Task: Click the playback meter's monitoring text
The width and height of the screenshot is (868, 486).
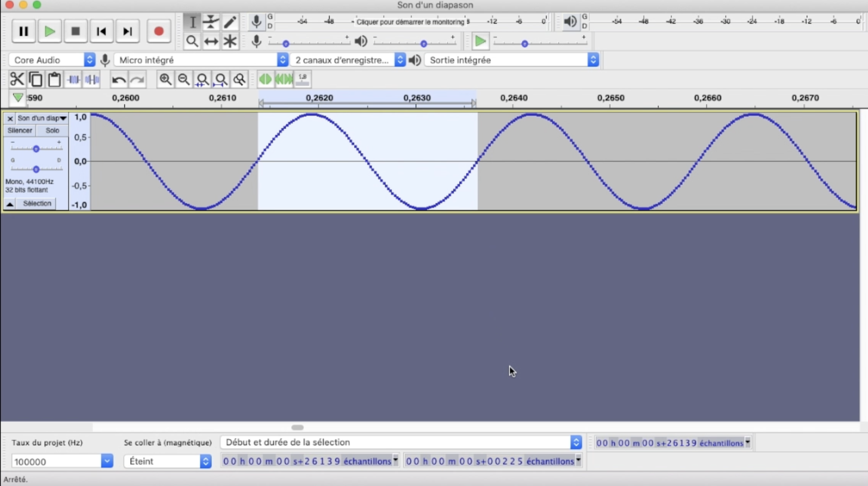Action: coord(410,22)
